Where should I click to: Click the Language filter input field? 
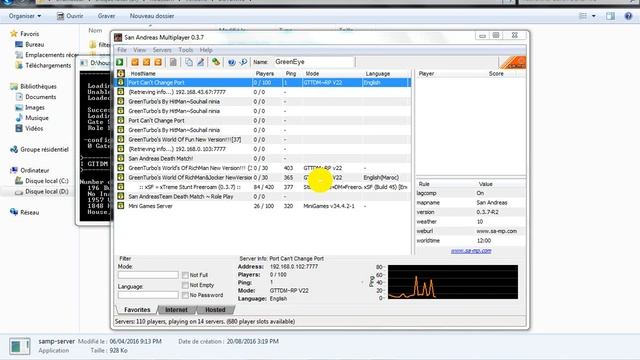148,295
